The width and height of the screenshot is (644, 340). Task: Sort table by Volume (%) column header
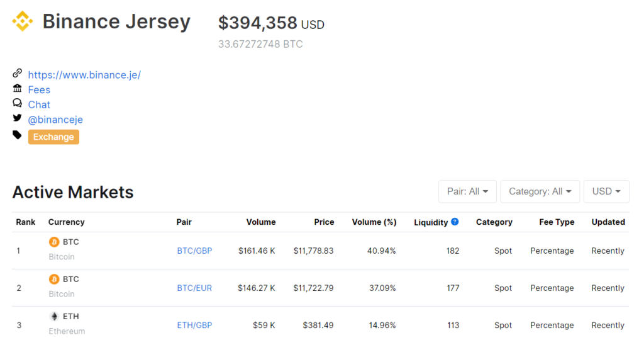coord(374,222)
